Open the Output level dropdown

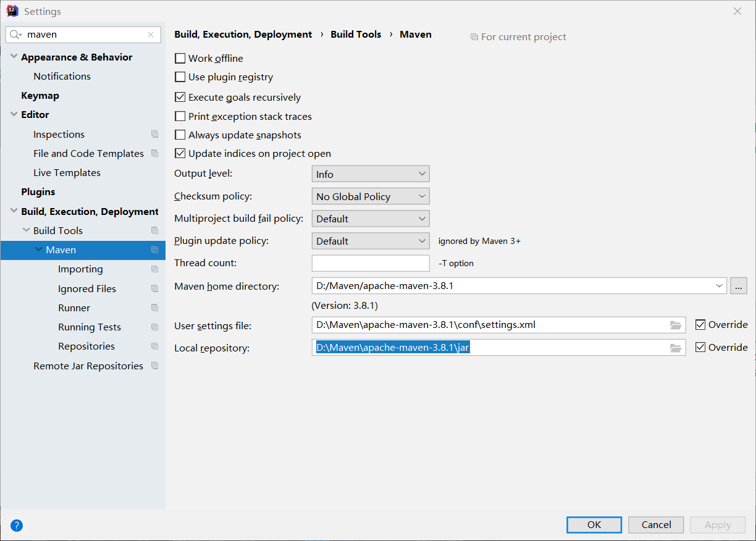coord(370,174)
